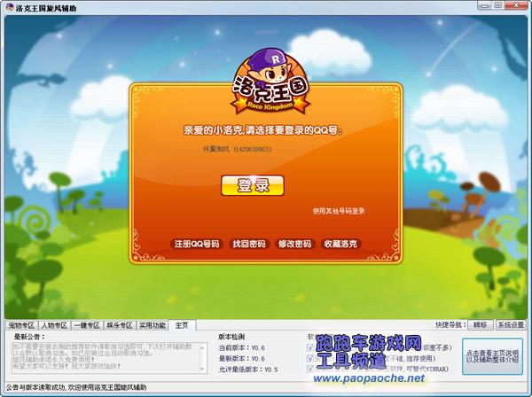Switch to 一键专区 tab

[87, 325]
